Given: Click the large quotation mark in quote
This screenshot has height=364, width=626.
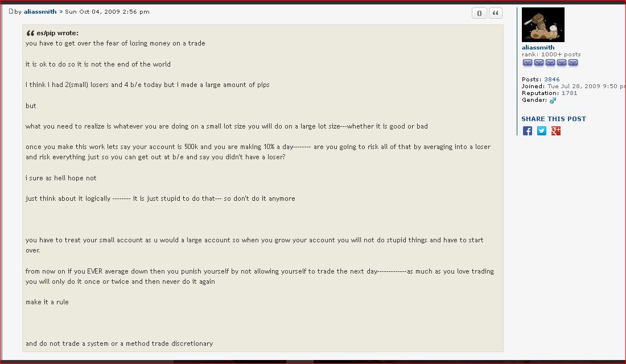Looking at the screenshot, I should tap(30, 33).
